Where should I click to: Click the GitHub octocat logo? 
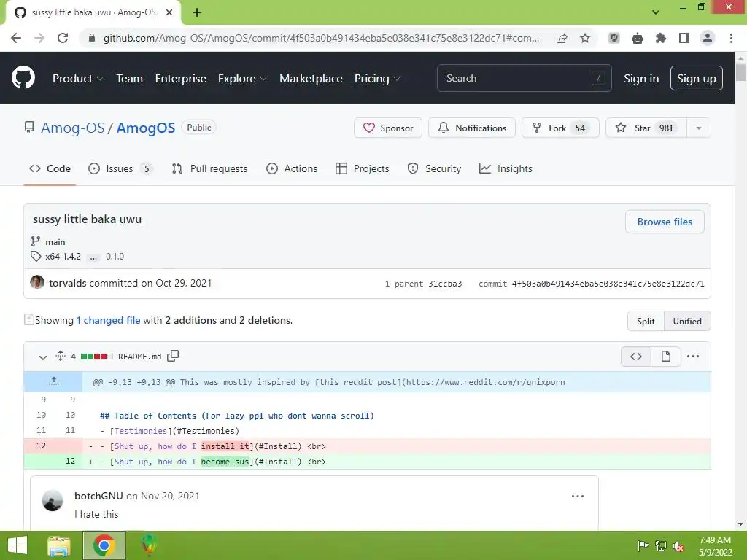click(23, 78)
